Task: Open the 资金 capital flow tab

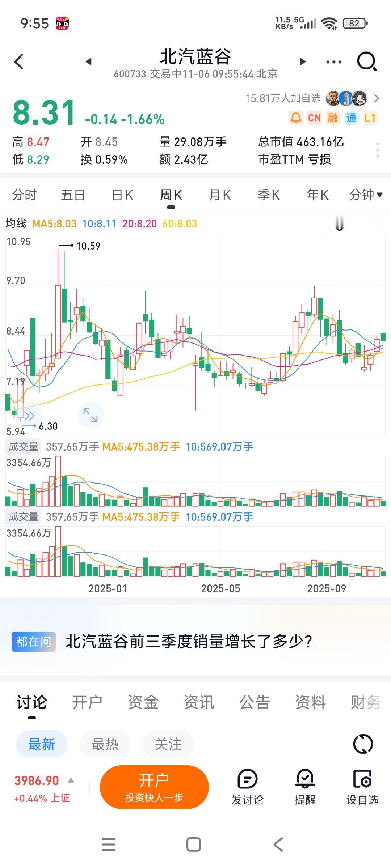Action: (x=143, y=702)
